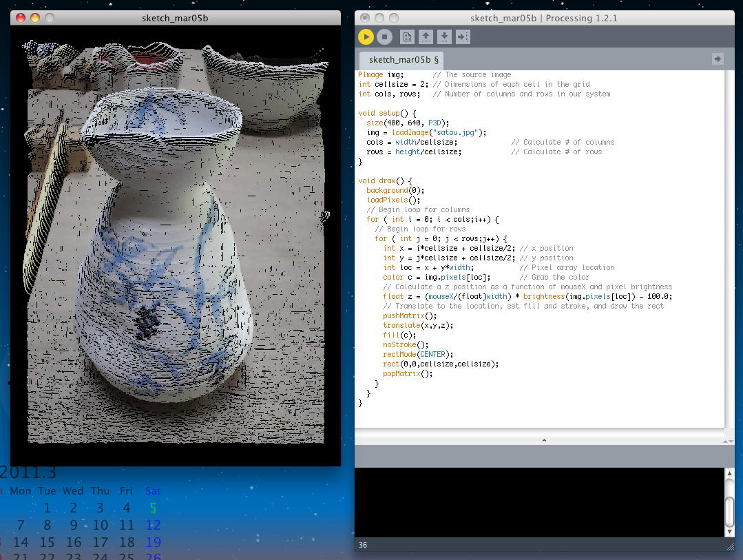Export the sketch as an applet
This screenshot has height=560, width=743.
[463, 37]
